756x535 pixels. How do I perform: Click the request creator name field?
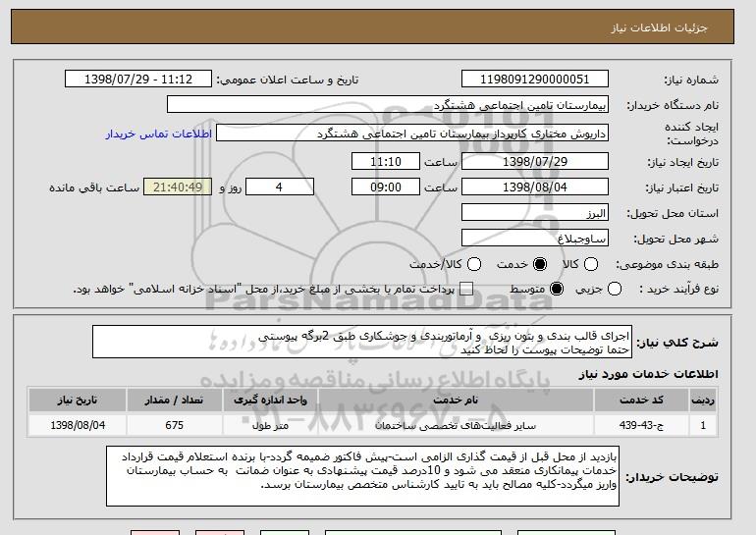click(412, 134)
